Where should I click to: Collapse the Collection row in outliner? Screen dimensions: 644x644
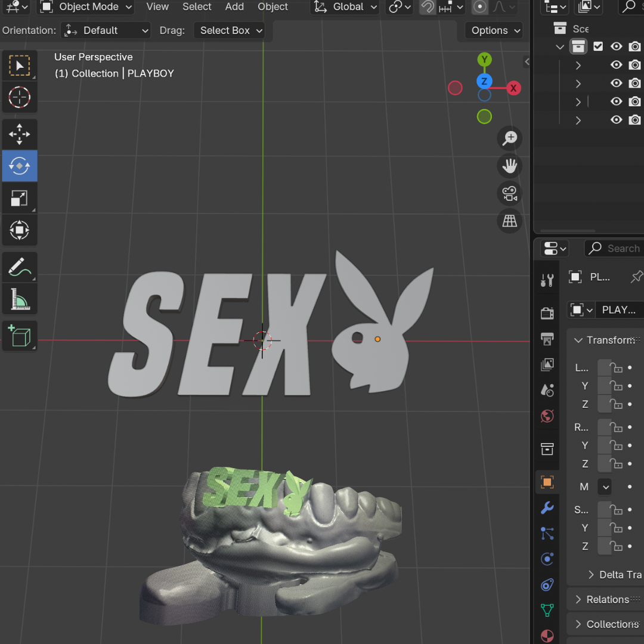tap(560, 47)
